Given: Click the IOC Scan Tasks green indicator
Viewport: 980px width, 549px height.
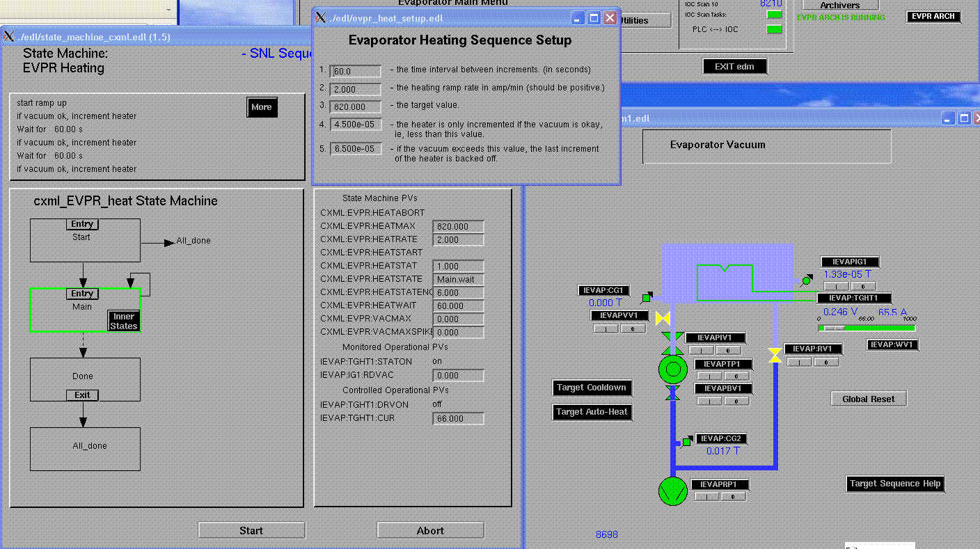Looking at the screenshot, I should tap(774, 15).
